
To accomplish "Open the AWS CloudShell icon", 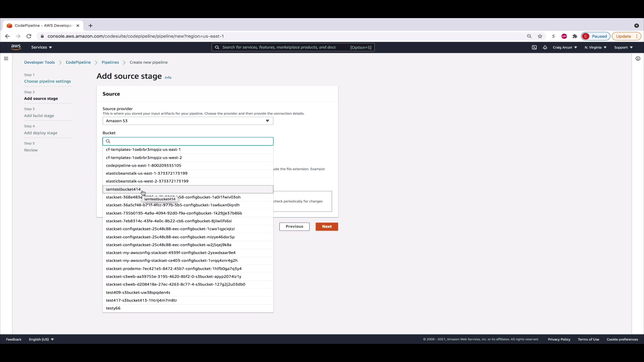I will (534, 47).
